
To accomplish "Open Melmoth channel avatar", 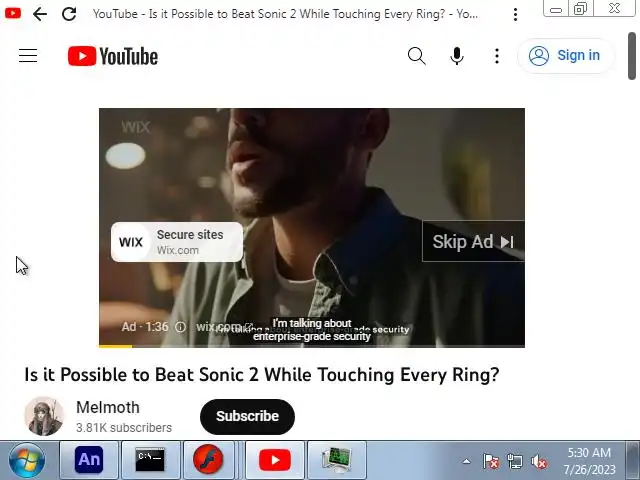I will (44, 416).
